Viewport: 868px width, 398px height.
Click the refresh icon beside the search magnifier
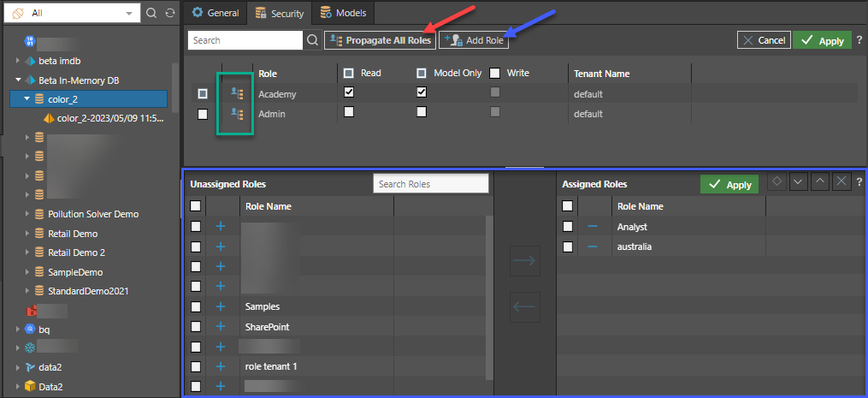(169, 14)
